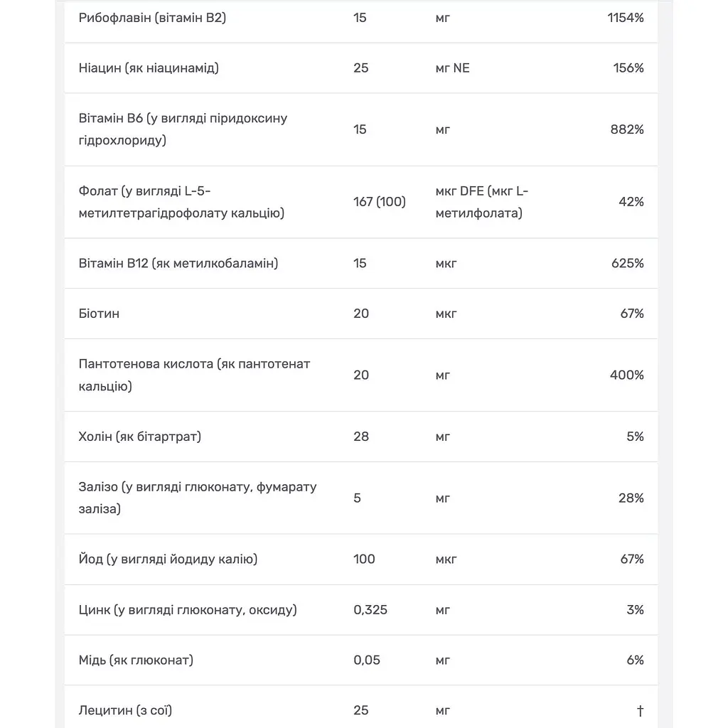
Task: Click the Фолат ingredient name cell
Action: tap(181, 202)
